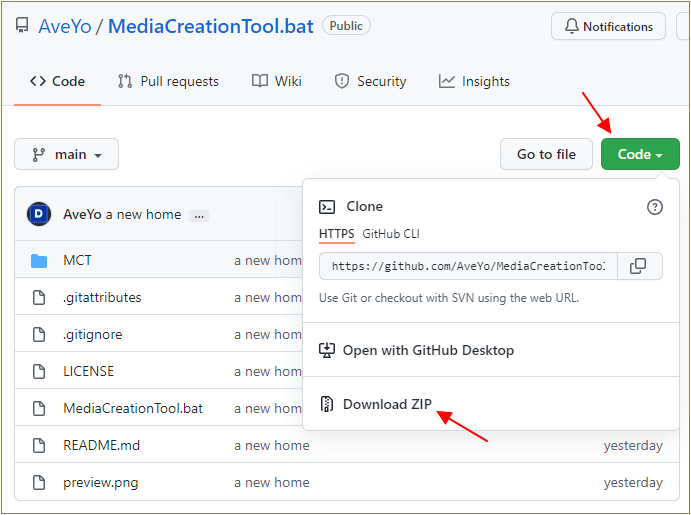Open AveYo commit author link
Screen dimensions: 691x515
pyautogui.click(x=82, y=215)
